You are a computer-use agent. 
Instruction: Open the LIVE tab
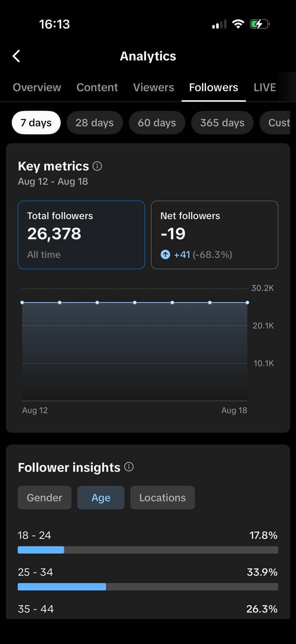pos(265,87)
